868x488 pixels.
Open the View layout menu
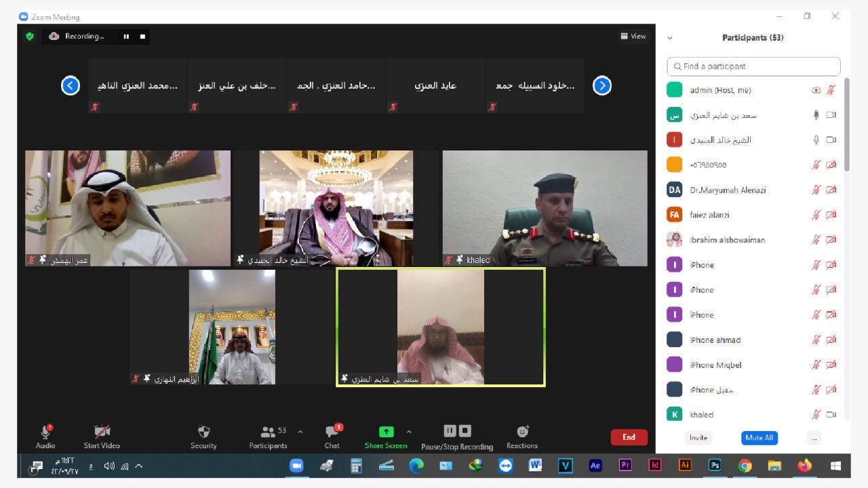coord(633,37)
